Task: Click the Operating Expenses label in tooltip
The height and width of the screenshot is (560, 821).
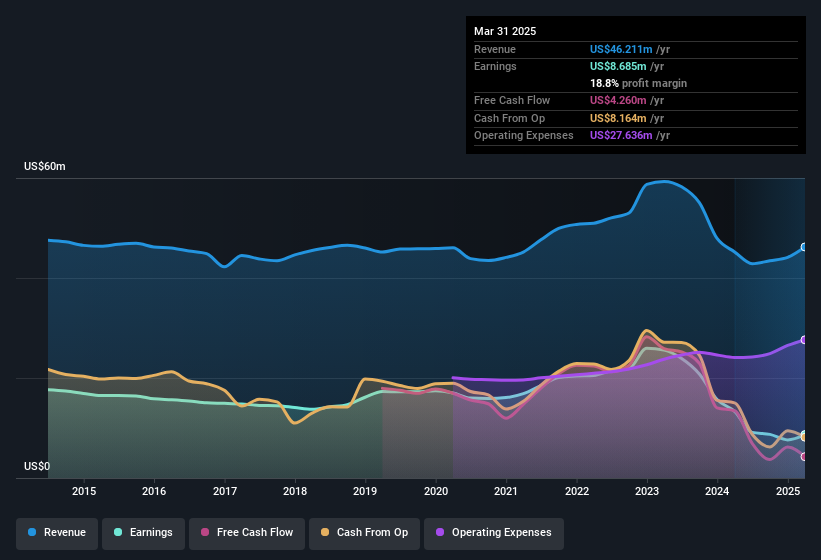Action: (524, 136)
